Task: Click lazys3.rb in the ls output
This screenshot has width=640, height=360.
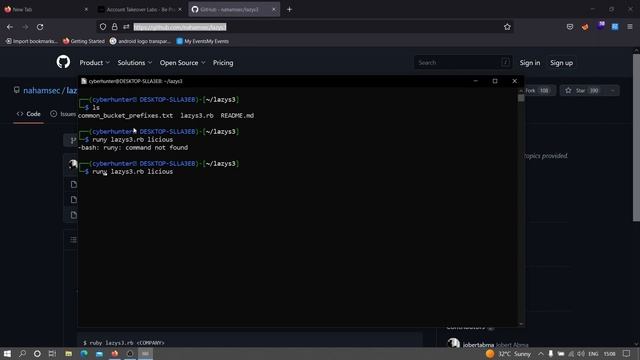Action: coord(197,116)
